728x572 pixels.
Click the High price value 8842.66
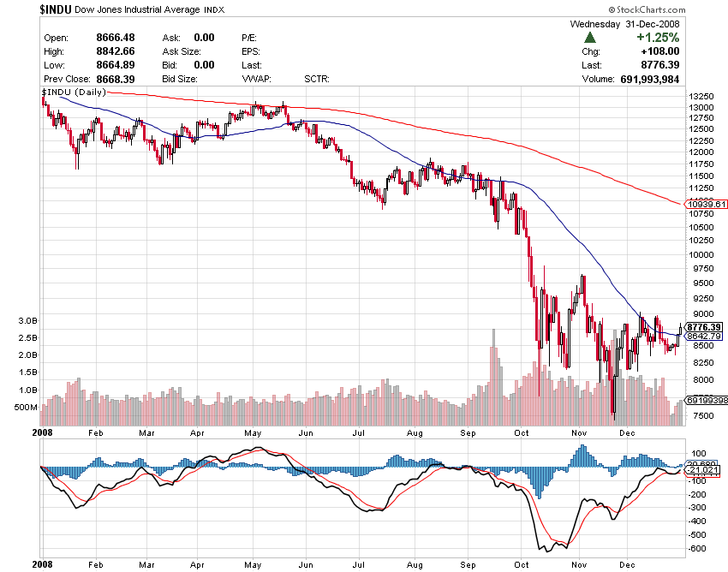pos(117,51)
